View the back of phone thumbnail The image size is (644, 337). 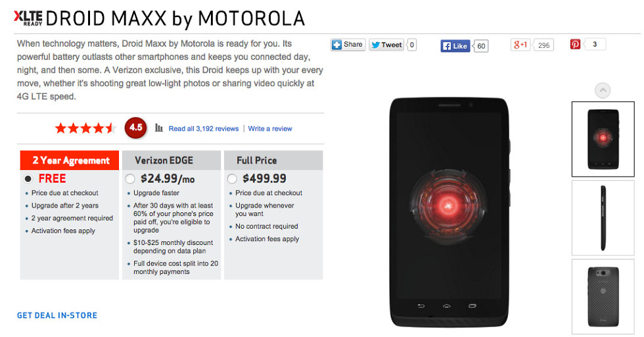603,296
